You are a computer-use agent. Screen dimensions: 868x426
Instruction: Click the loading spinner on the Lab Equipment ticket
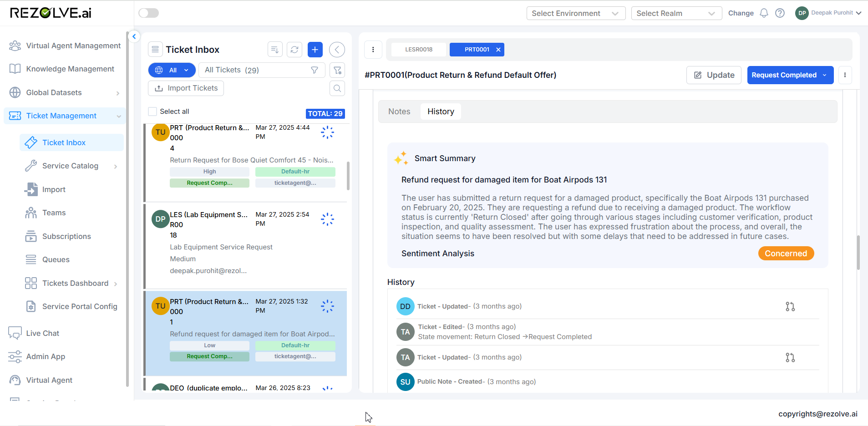pos(327,219)
